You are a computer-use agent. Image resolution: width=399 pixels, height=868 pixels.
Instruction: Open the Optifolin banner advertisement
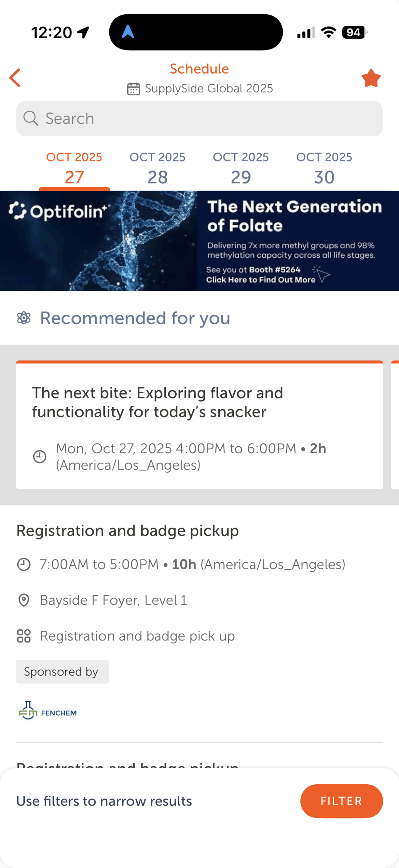[x=199, y=241]
